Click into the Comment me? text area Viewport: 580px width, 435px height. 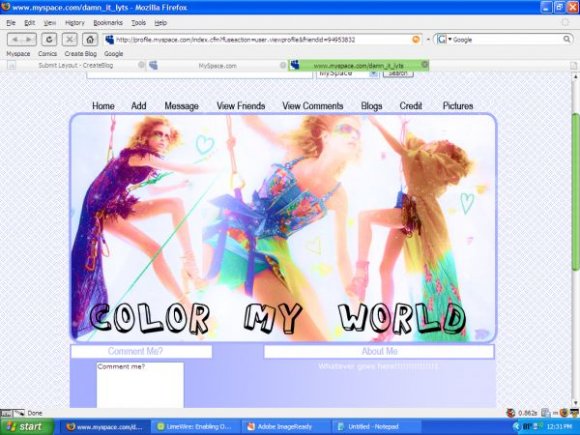[x=140, y=385]
